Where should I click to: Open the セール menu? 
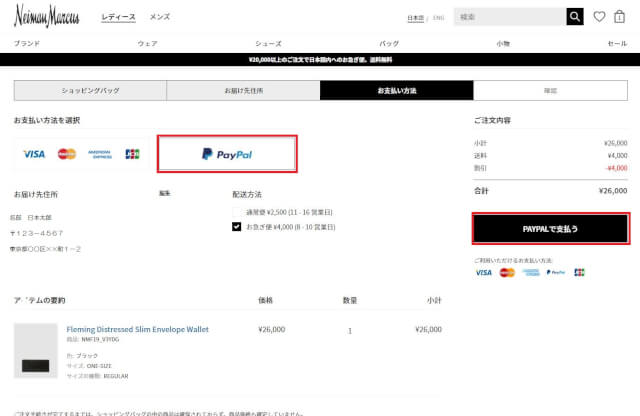[x=617, y=43]
